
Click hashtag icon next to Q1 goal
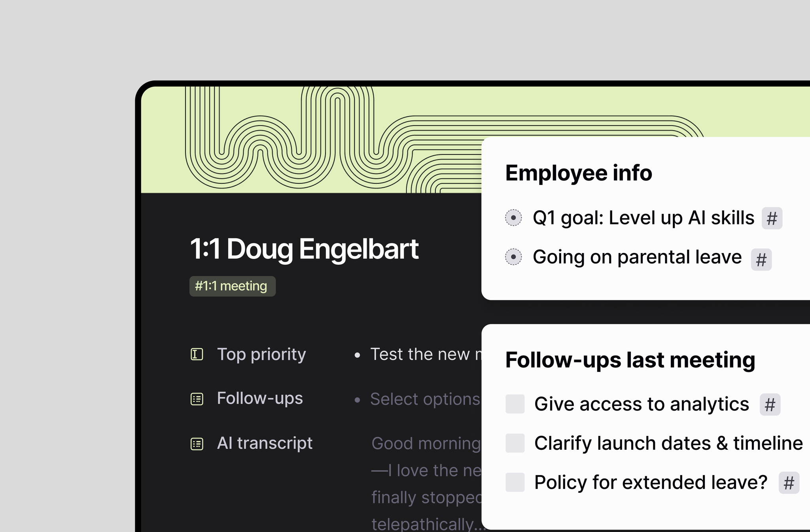coord(772,218)
